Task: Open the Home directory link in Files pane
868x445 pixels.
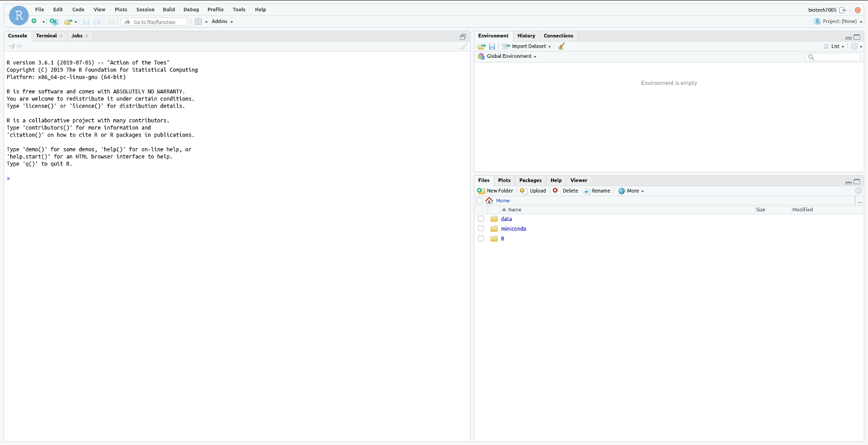Action: coord(503,200)
